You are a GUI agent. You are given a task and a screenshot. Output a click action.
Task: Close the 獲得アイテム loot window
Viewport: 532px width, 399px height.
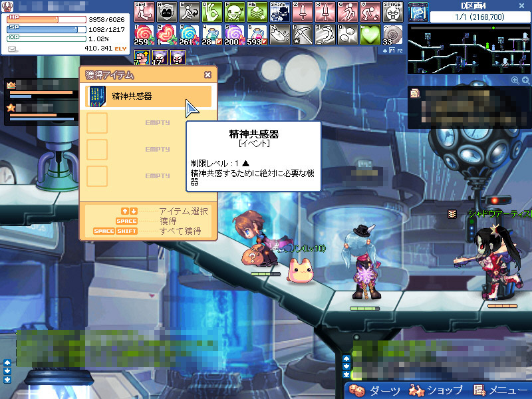pos(208,75)
